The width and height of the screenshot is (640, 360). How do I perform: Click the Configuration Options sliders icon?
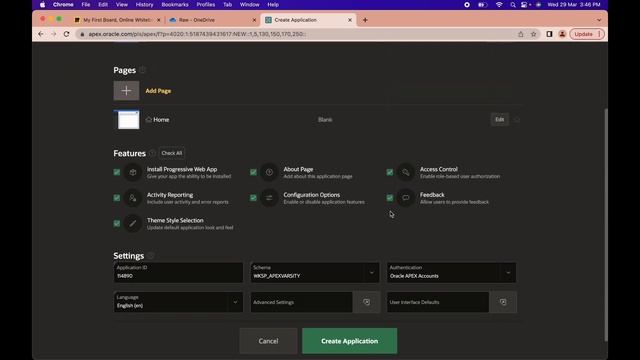point(269,198)
